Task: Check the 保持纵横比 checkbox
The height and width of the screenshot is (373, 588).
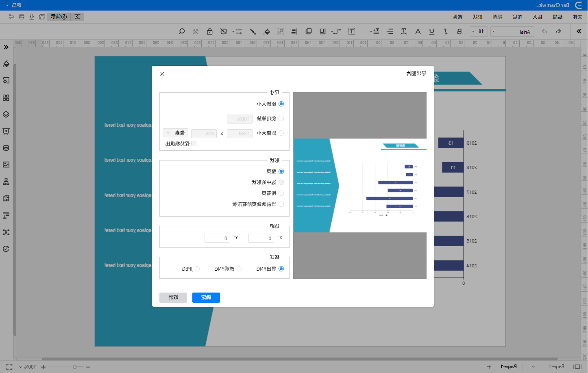Action: 194,144
